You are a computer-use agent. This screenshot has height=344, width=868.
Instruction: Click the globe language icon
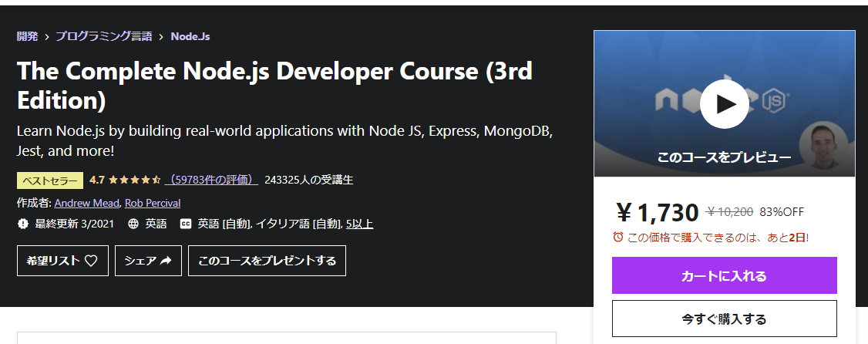133,224
